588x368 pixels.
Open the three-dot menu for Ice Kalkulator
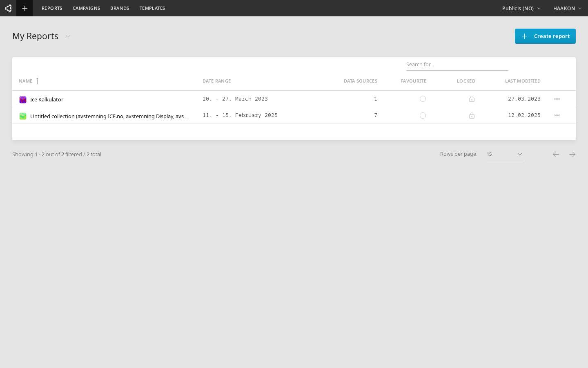click(557, 99)
